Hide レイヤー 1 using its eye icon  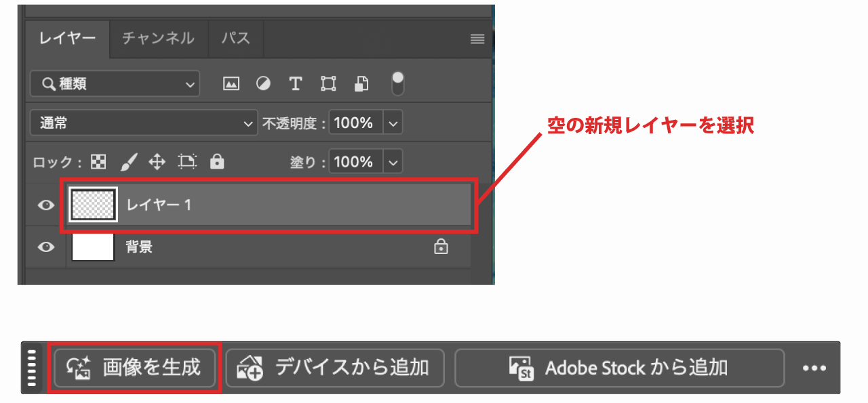point(45,205)
